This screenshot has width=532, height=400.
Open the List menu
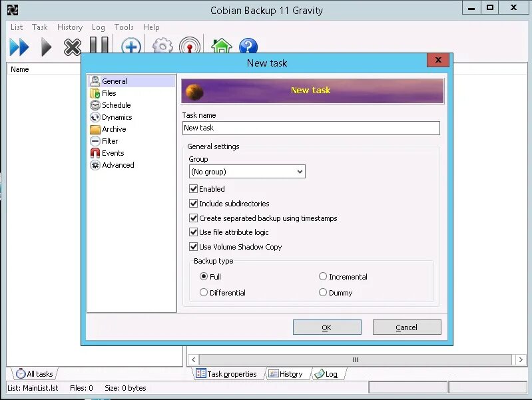(17, 27)
